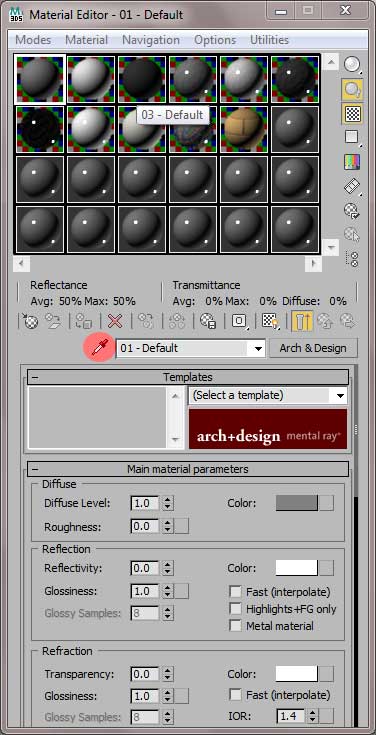
Task: Click the Make Preview filmstrip icon
Action: coord(352,187)
